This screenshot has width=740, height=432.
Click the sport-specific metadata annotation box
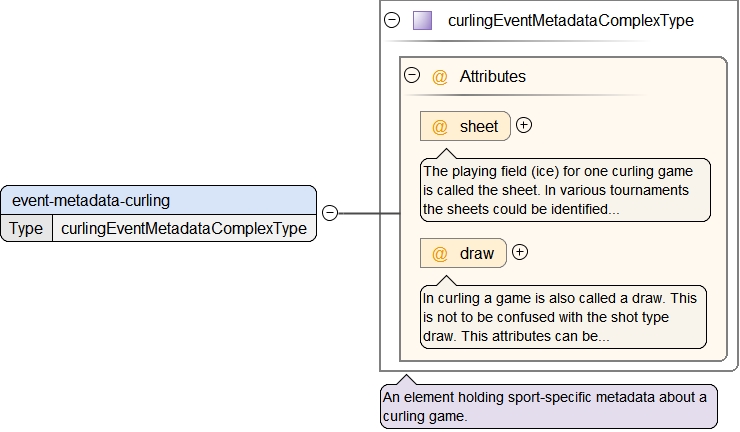pos(548,406)
